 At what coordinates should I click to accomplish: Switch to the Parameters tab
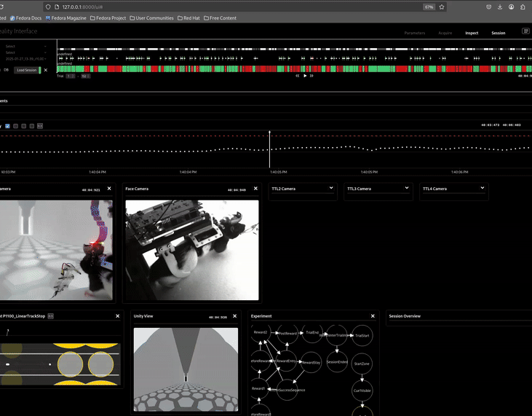[x=415, y=33]
